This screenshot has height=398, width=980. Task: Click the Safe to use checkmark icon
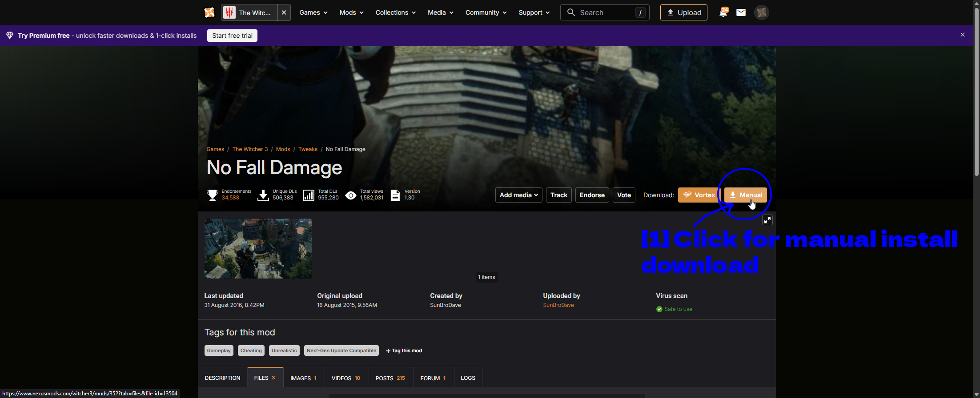click(659, 309)
